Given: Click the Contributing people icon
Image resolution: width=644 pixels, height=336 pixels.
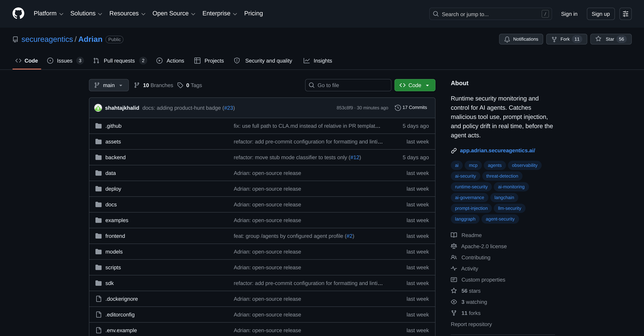Looking at the screenshot, I should (454, 257).
